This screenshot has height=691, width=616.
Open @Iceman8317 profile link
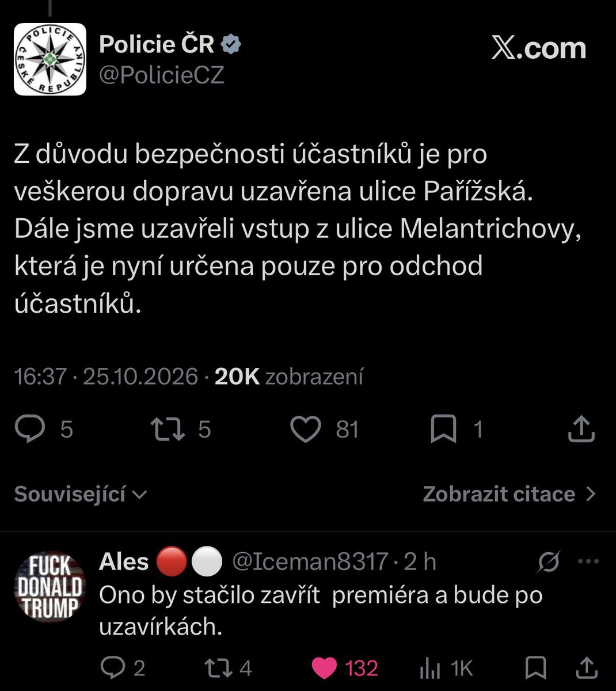pos(310,561)
